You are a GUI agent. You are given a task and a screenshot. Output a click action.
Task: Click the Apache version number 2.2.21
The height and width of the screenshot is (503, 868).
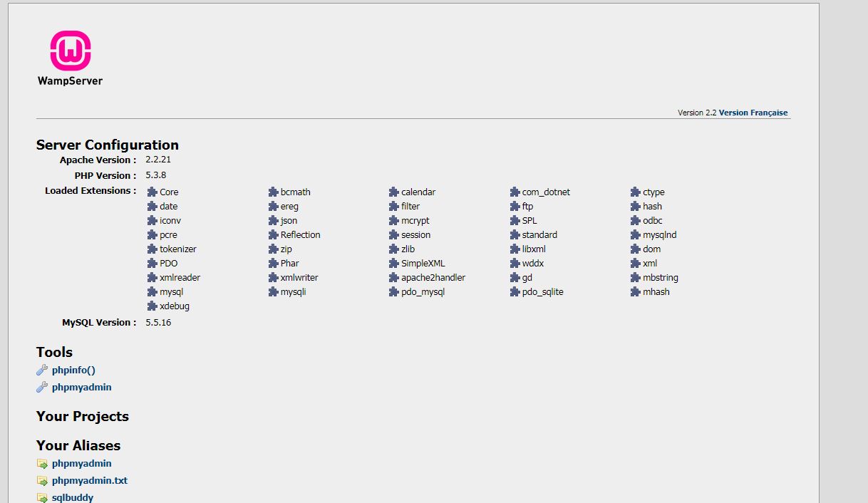[158, 160]
